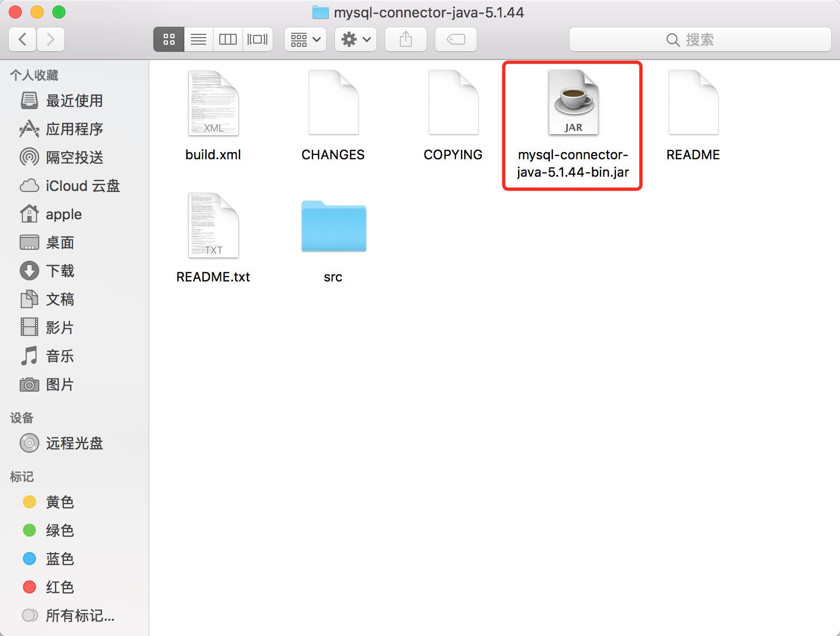Zoom the Finder window with green button
Image resolution: width=840 pixels, height=636 pixels.
[59, 12]
